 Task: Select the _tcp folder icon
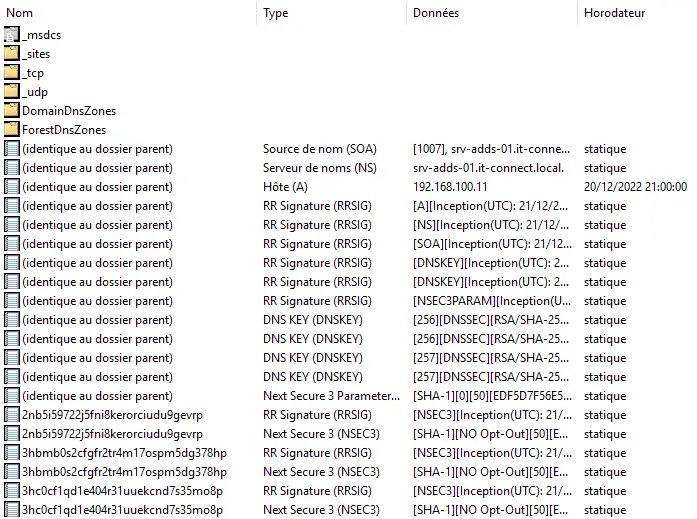click(x=12, y=72)
